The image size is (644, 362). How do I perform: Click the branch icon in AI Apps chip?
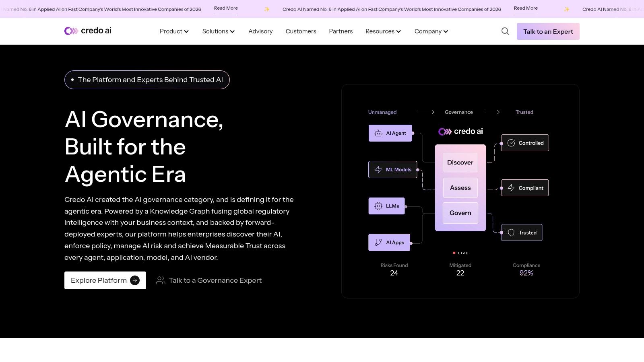(x=378, y=243)
